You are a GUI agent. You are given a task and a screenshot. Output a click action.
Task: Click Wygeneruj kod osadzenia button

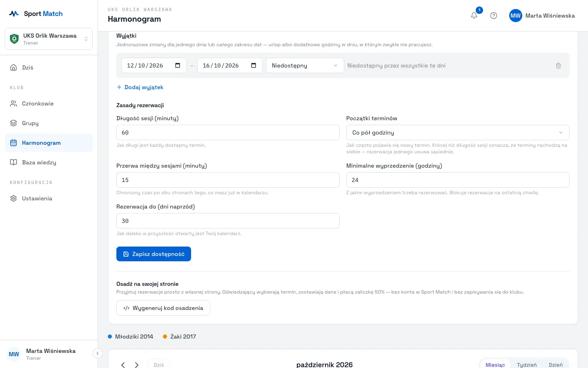(163, 308)
